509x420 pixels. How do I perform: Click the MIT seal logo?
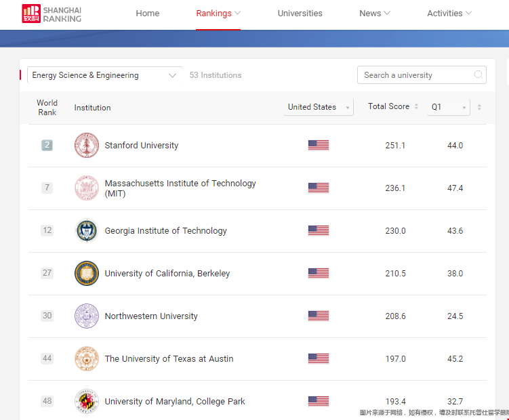[87, 188]
